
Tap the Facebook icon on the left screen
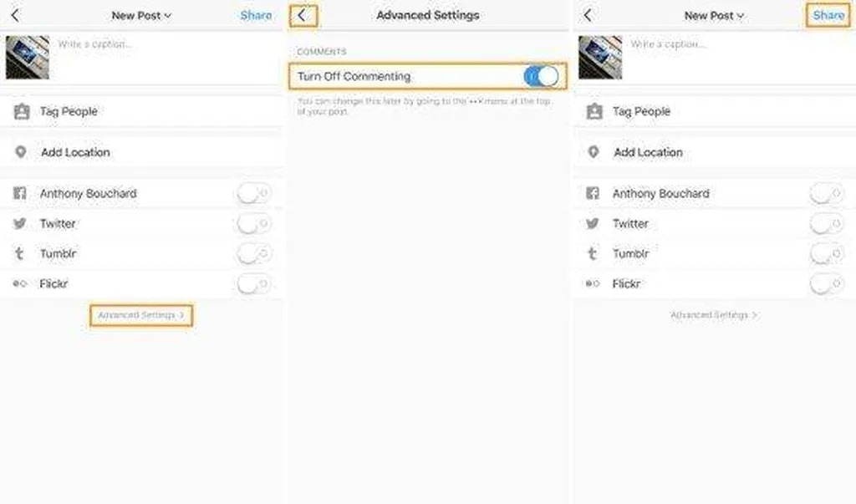(20, 193)
